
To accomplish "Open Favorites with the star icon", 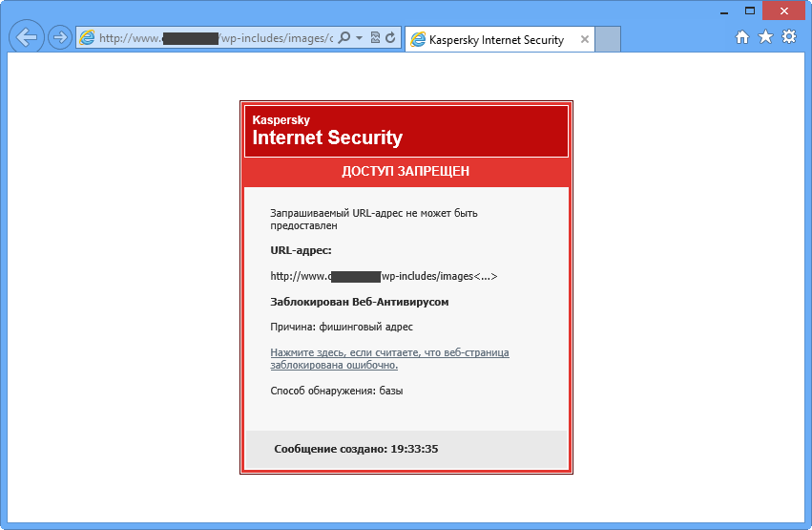I will tap(765, 37).
